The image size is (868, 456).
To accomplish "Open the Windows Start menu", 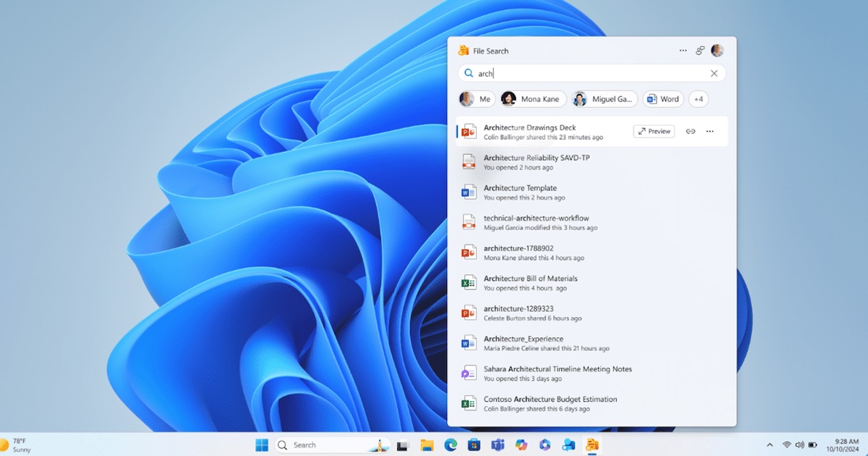I will click(x=261, y=444).
